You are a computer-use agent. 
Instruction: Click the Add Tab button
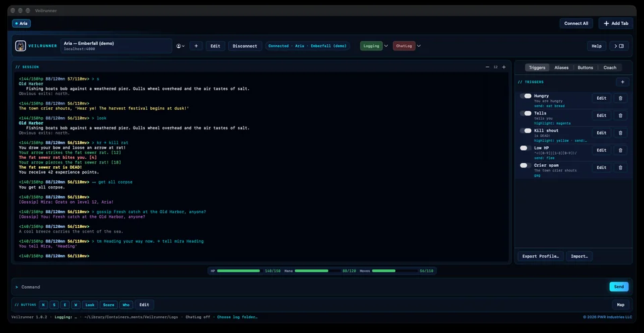616,23
